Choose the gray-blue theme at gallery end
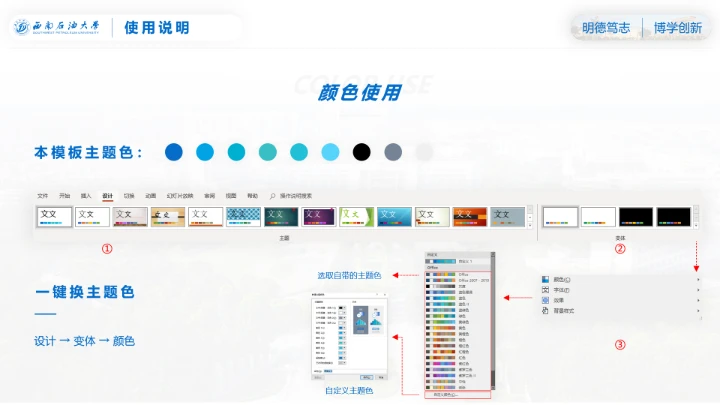 (x=507, y=217)
